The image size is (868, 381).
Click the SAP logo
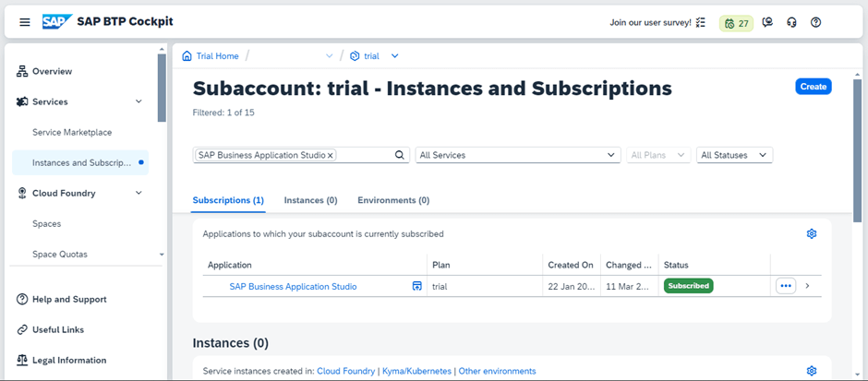57,21
